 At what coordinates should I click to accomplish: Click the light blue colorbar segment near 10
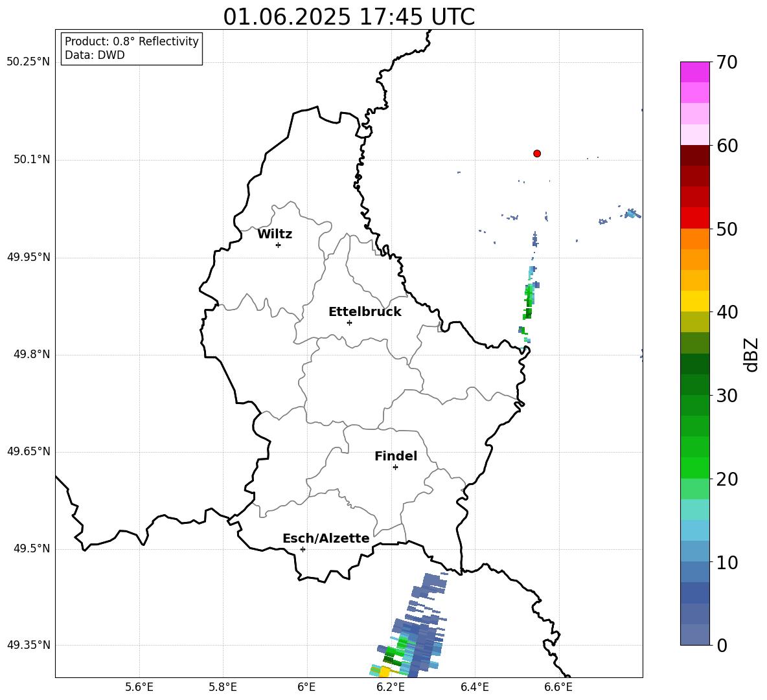click(x=694, y=551)
